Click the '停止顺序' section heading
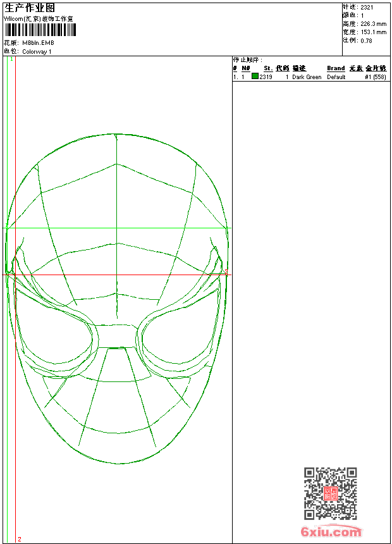 247,60
